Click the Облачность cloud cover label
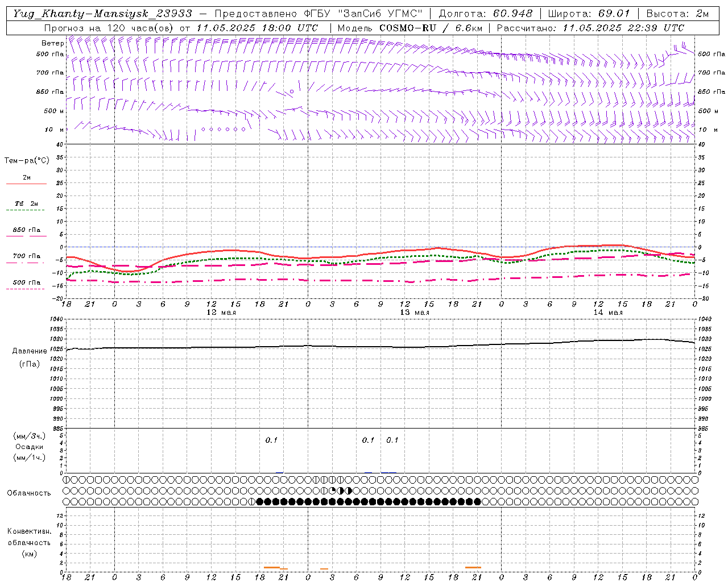The image size is (728, 582). (x=29, y=493)
